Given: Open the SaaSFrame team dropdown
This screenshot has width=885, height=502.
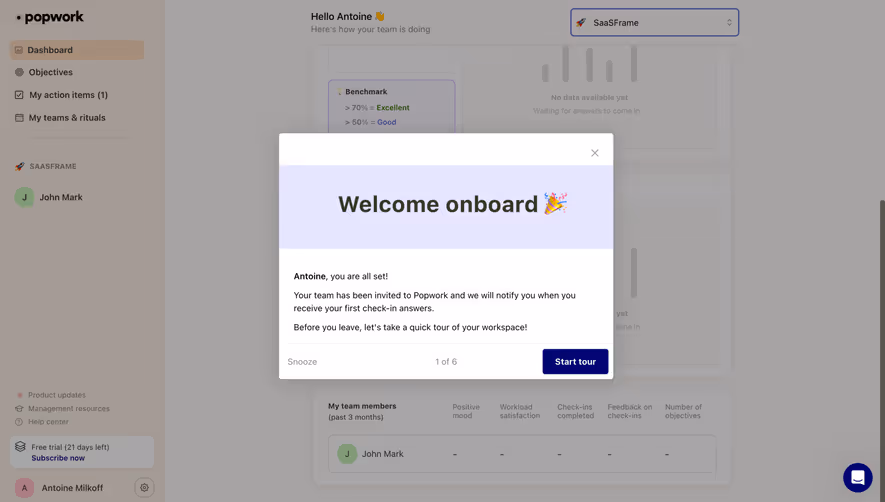Looking at the screenshot, I should click(654, 23).
